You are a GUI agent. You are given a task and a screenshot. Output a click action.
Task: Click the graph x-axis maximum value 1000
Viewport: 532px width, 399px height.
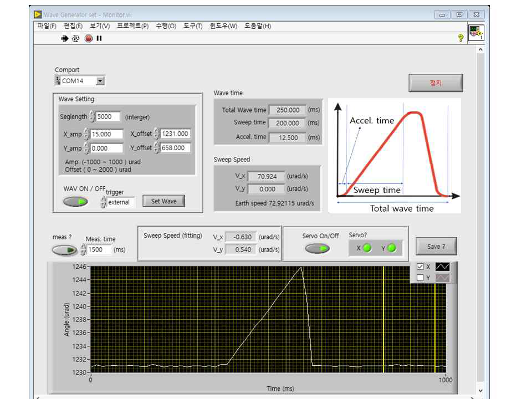pos(445,380)
